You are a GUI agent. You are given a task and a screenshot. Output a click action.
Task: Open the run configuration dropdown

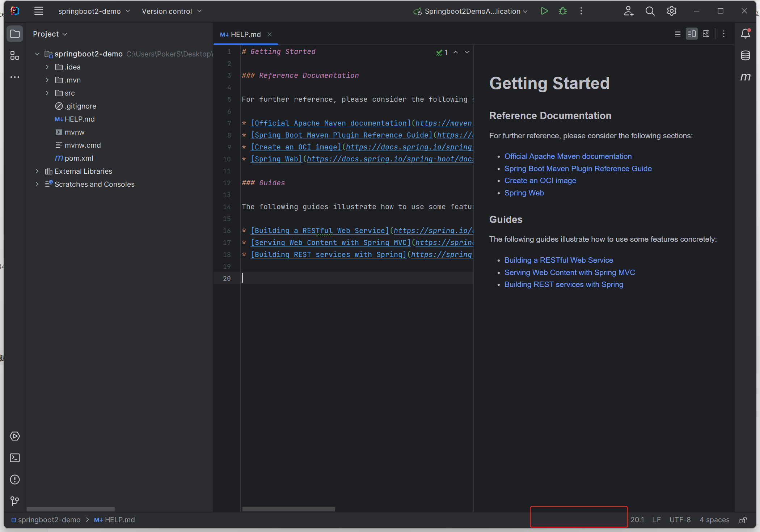(471, 11)
